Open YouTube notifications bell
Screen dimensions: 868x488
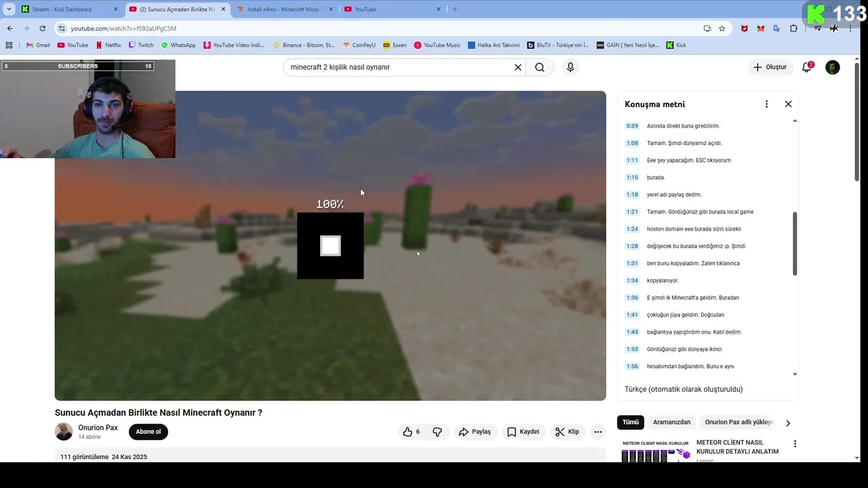point(807,67)
